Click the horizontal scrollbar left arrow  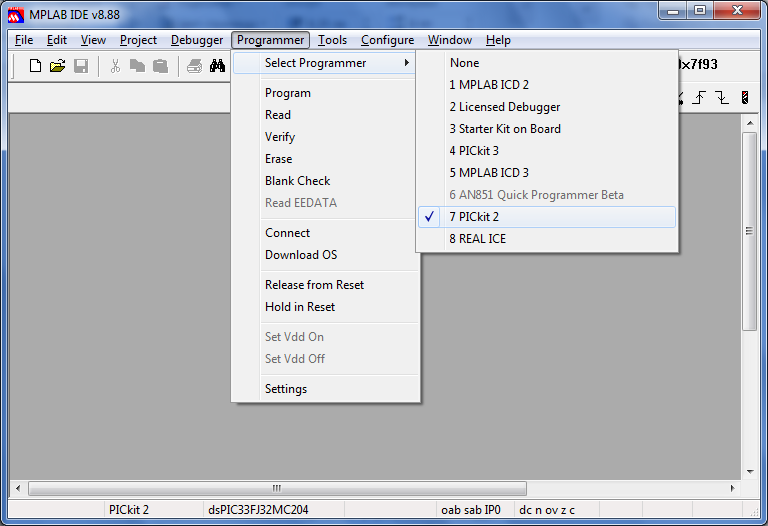point(18,488)
